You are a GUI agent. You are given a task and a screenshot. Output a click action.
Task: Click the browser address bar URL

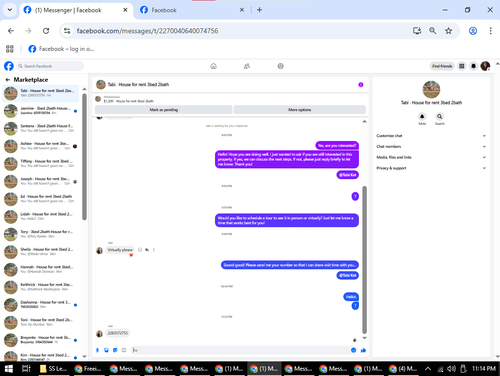tap(147, 31)
